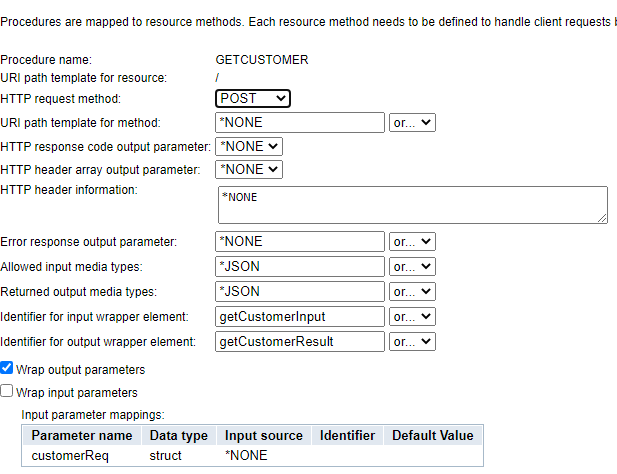Screen dimensions: 617x474
Task: Select the getCustomerResult wrapper identifier field
Action: click(300, 342)
